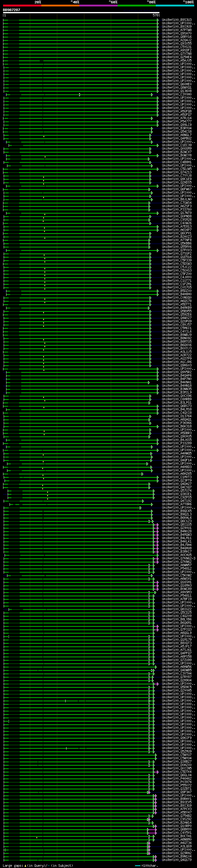Select hit UniRef100_Q23PT9

click(177, 481)
